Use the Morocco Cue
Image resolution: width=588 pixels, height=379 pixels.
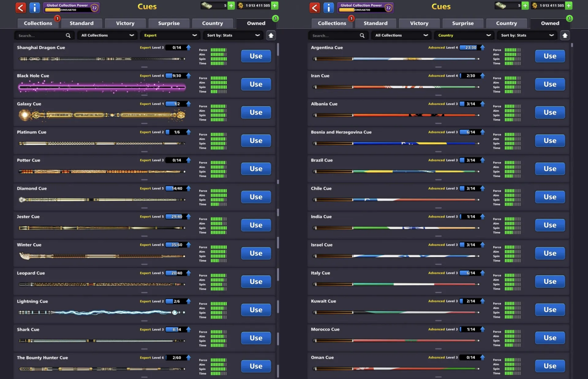(x=550, y=338)
